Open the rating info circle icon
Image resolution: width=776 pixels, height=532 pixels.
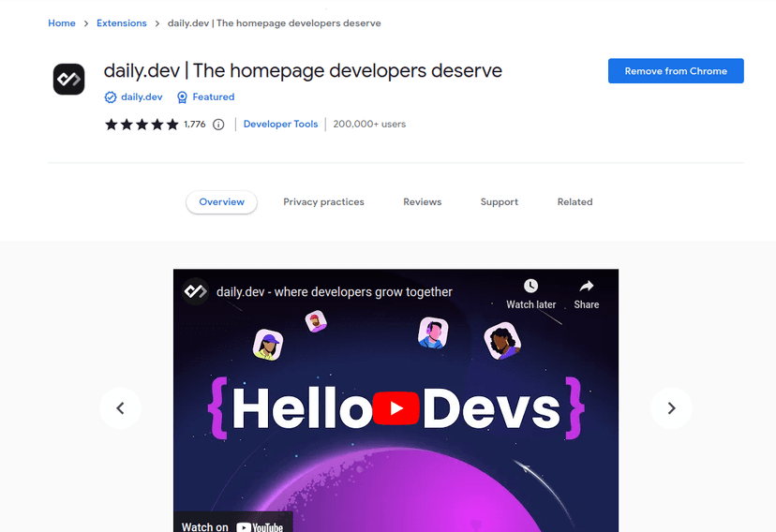pyautogui.click(x=218, y=125)
